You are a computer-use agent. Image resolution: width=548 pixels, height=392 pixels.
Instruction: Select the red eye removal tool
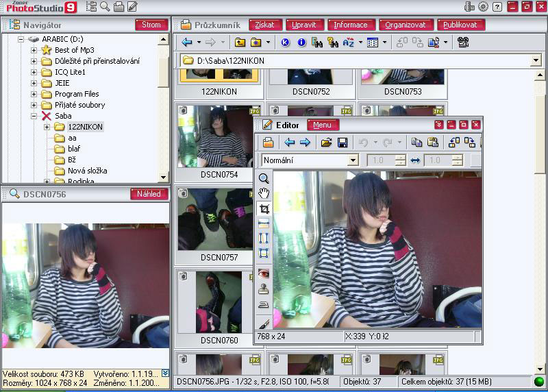coord(264,273)
